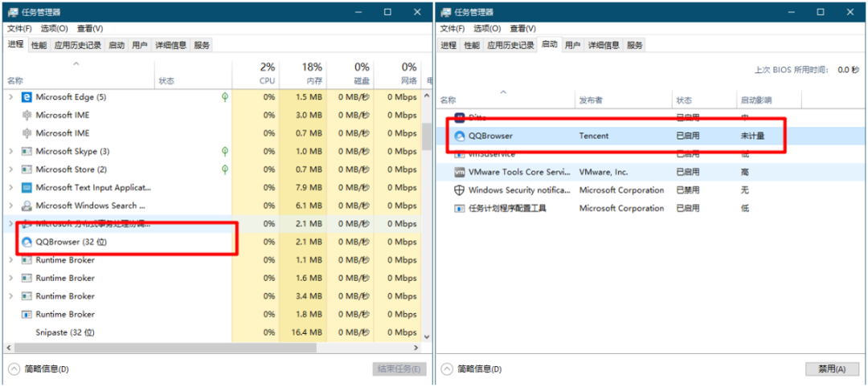Screen dimensions: 868x387
Task: Select the VMware Tools Core Service startup row
Action: pyautogui.click(x=652, y=172)
